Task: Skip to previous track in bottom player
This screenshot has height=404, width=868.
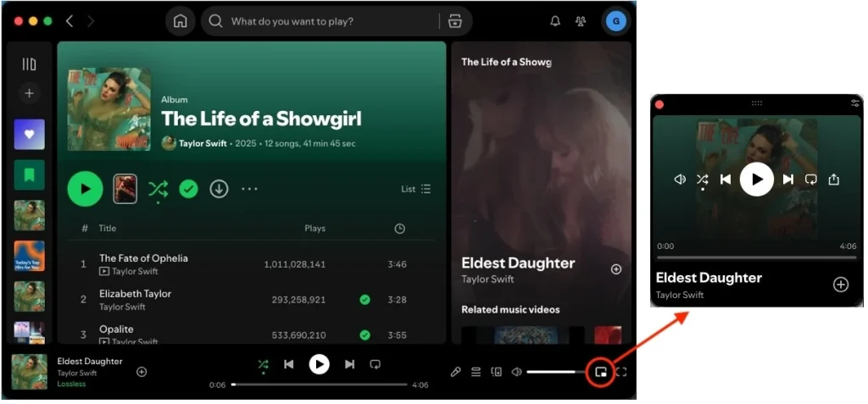Action: (288, 364)
